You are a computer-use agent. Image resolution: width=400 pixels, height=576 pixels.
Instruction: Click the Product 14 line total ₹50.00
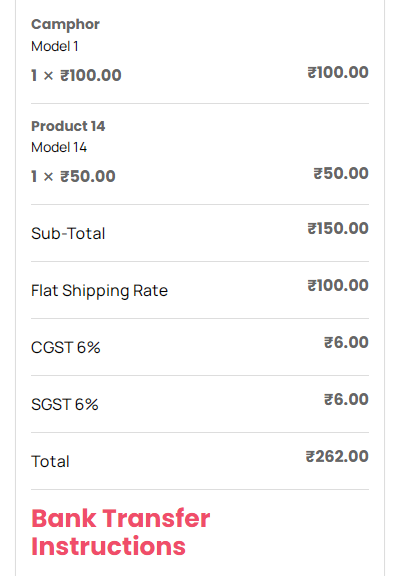pyautogui.click(x=341, y=173)
